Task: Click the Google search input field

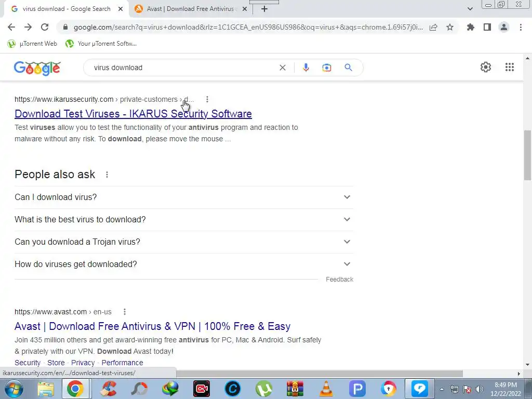Action: coord(183,68)
